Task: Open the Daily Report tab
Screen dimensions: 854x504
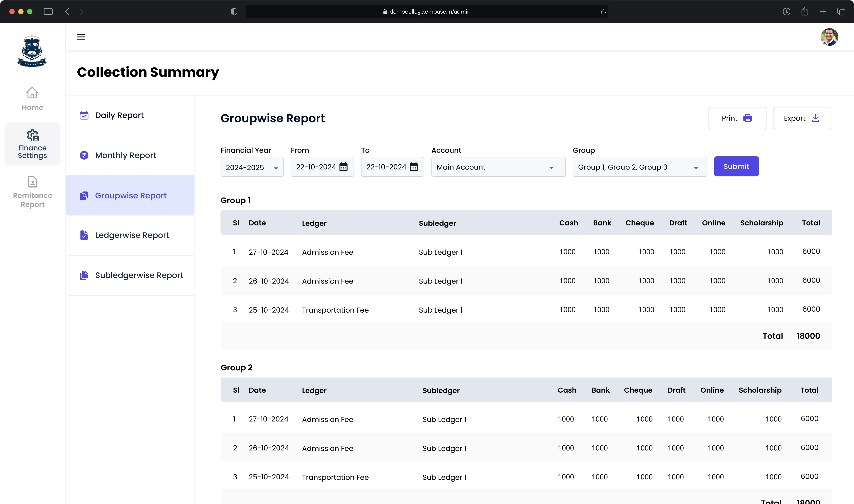Action: 130,116
